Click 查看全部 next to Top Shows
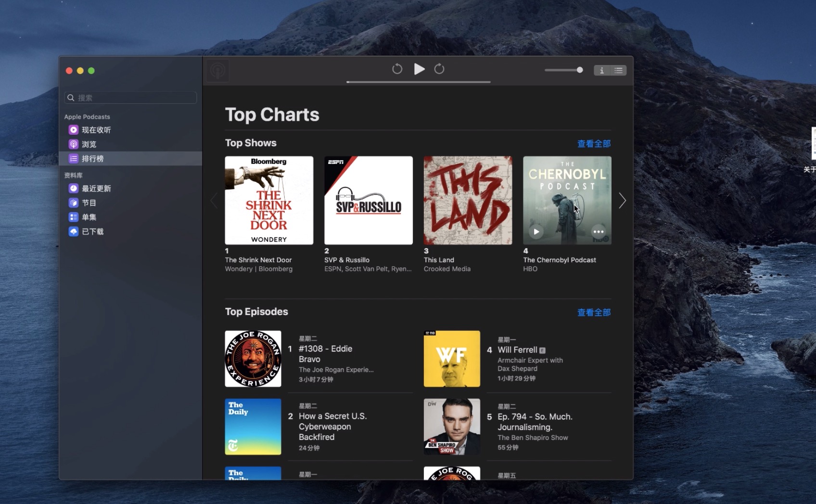This screenshot has height=504, width=816. [594, 144]
